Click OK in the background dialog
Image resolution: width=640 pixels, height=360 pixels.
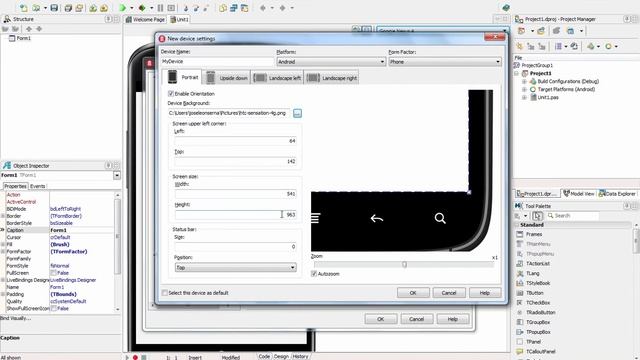click(380, 319)
